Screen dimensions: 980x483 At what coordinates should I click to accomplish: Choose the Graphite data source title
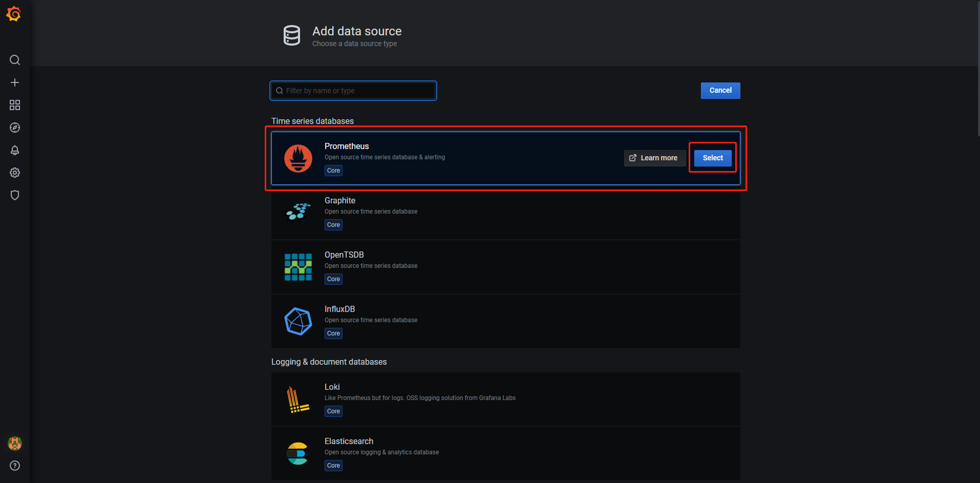click(340, 200)
